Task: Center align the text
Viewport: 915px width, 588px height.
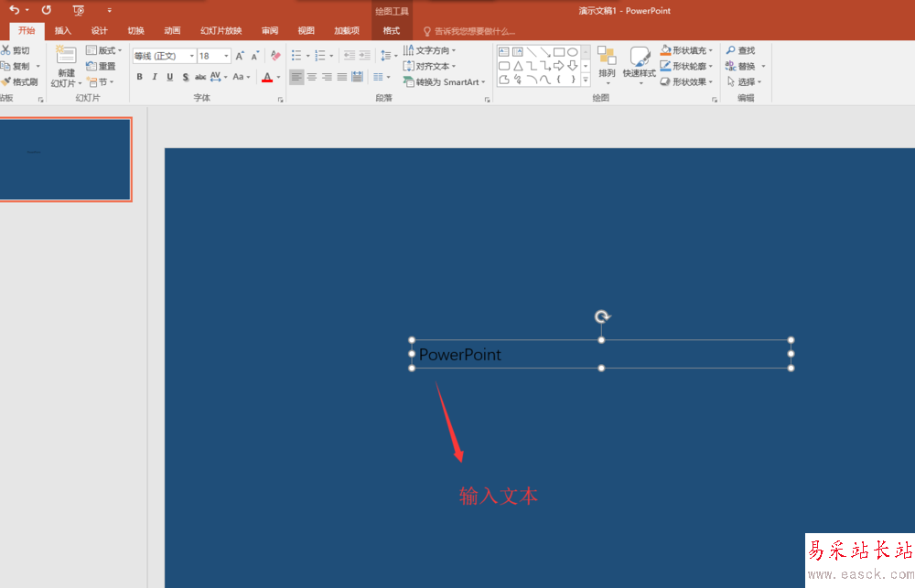Action: coord(312,77)
